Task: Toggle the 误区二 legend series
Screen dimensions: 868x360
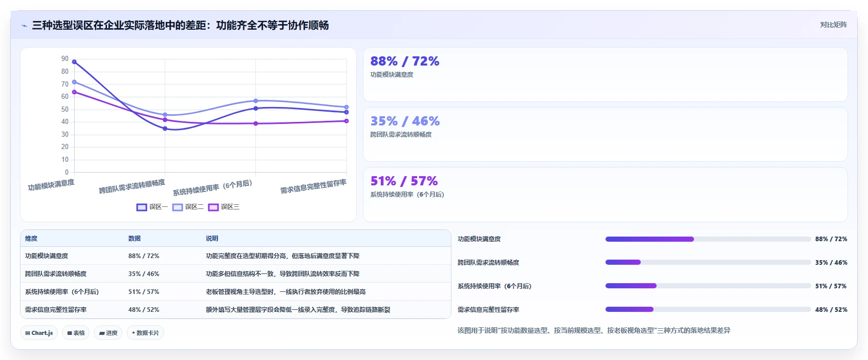Action: point(188,207)
